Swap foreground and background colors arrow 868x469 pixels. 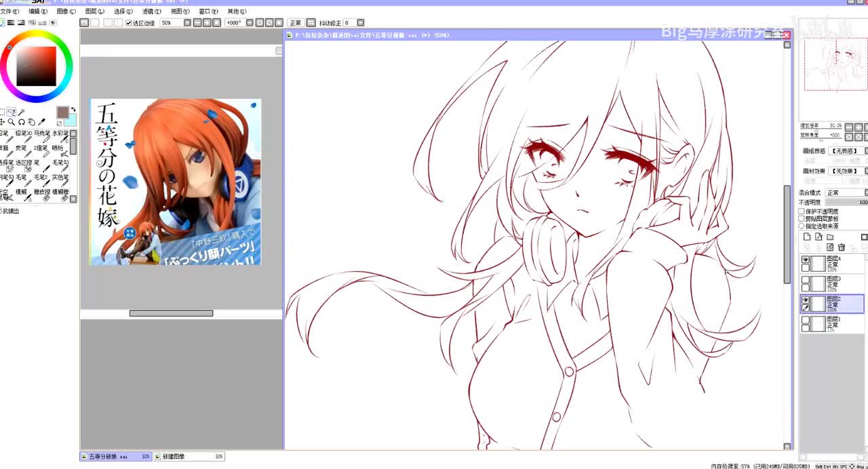(x=73, y=109)
